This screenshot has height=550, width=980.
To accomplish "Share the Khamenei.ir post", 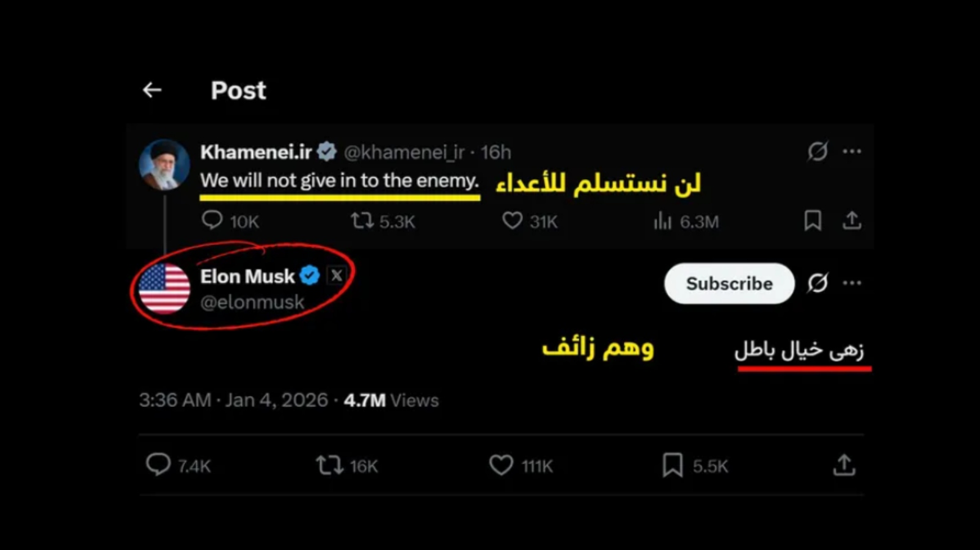I will [x=852, y=220].
